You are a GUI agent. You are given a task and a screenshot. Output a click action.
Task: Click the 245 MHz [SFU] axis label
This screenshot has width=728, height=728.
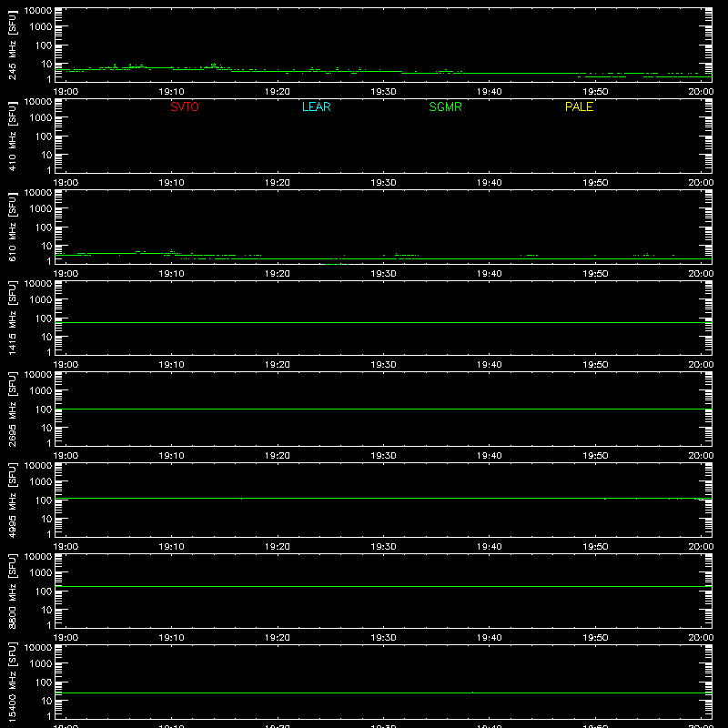tap(13, 45)
